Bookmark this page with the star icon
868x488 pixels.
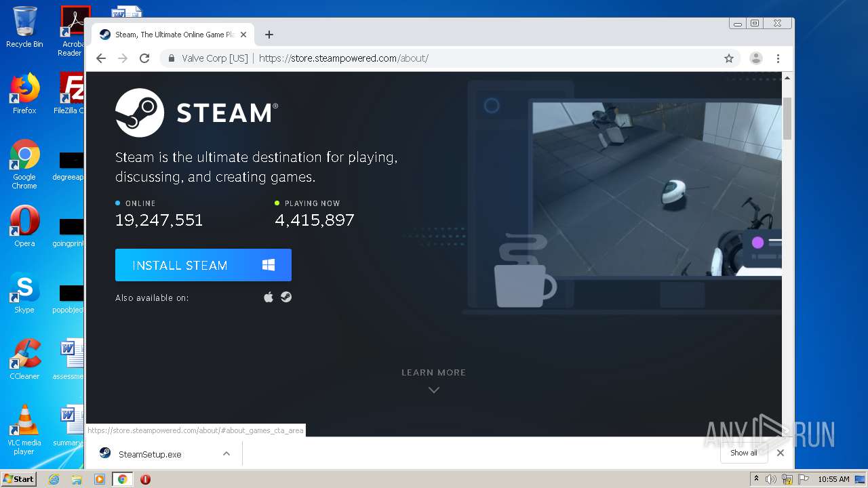pyautogui.click(x=729, y=58)
